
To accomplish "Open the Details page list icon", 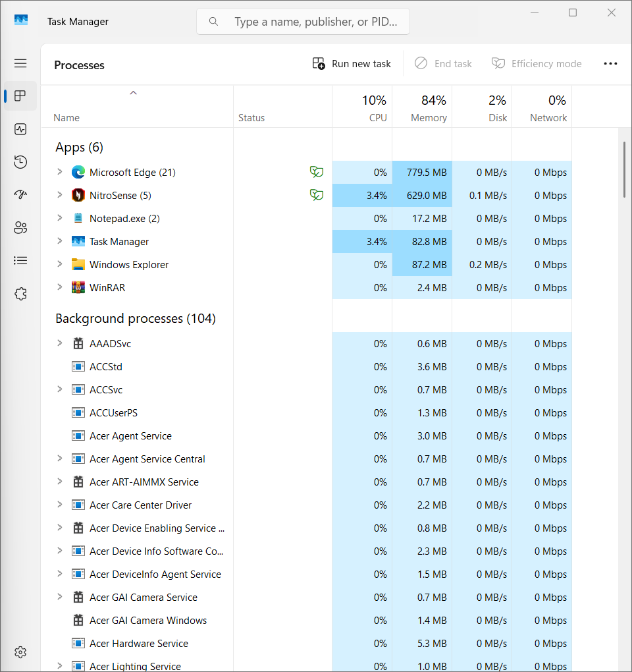I will coord(20,261).
